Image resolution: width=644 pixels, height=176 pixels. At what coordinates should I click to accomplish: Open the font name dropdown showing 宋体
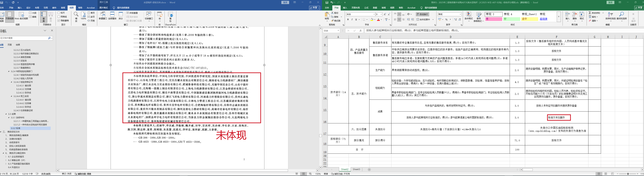(x=374, y=14)
